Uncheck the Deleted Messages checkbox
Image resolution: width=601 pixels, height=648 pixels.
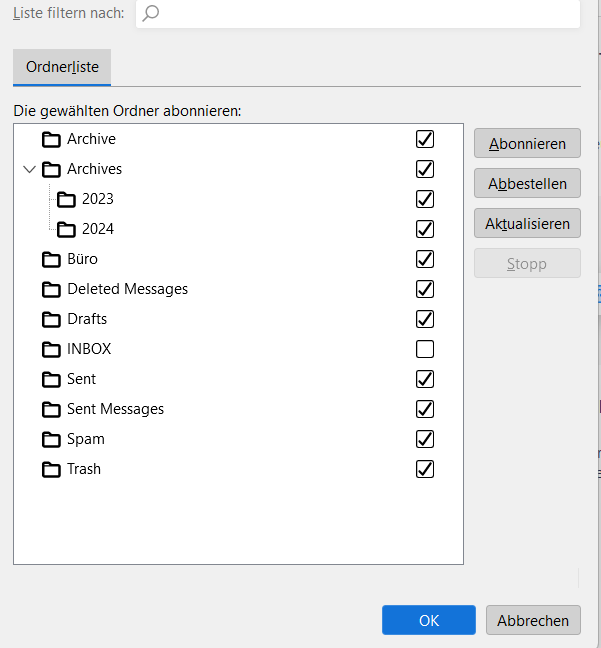425,289
